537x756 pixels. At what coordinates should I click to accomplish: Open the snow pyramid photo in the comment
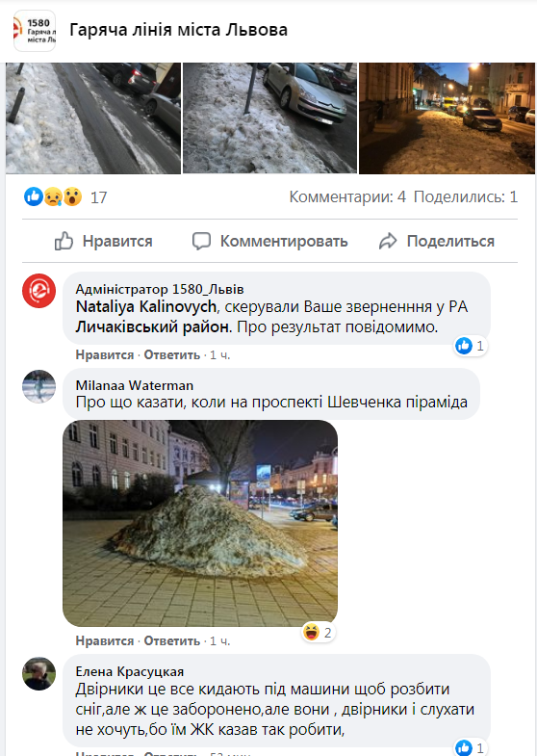click(200, 523)
